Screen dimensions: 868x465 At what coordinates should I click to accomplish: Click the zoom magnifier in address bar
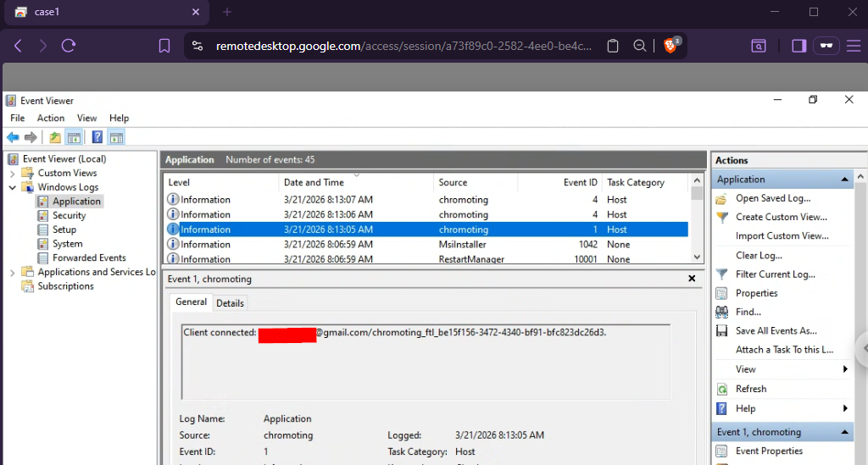(x=639, y=46)
